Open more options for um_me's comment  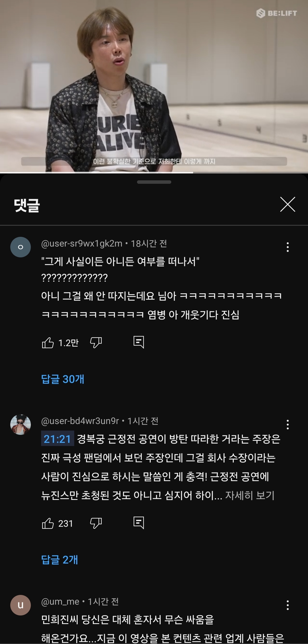pos(287,605)
